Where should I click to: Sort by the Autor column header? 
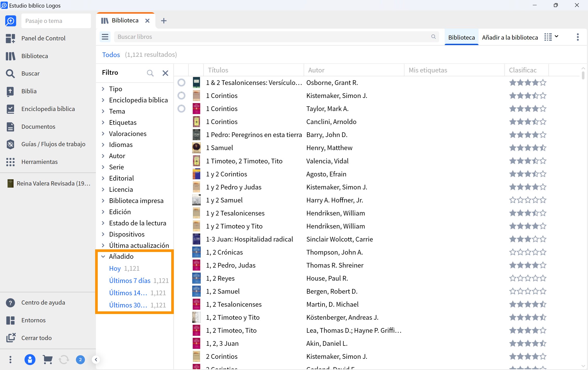pyautogui.click(x=354, y=70)
